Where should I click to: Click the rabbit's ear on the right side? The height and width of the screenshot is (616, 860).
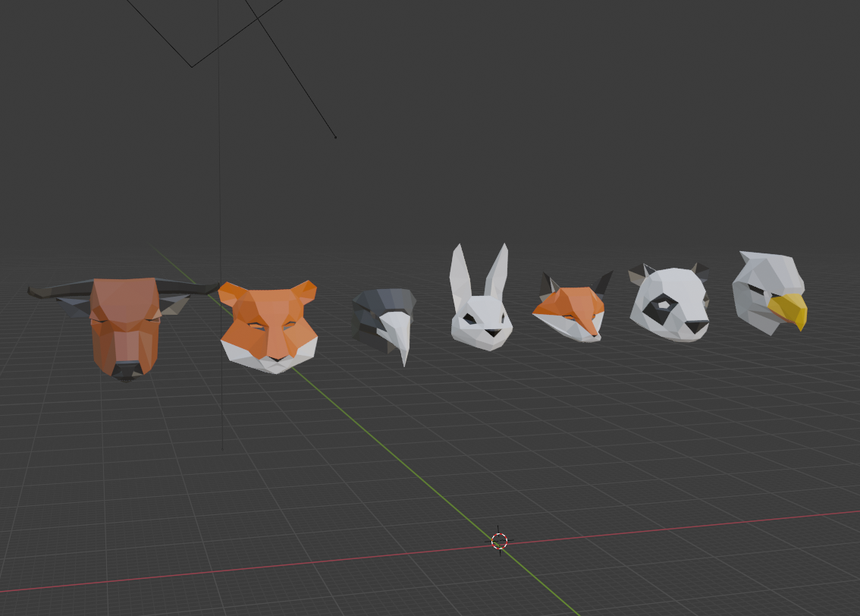497,273
